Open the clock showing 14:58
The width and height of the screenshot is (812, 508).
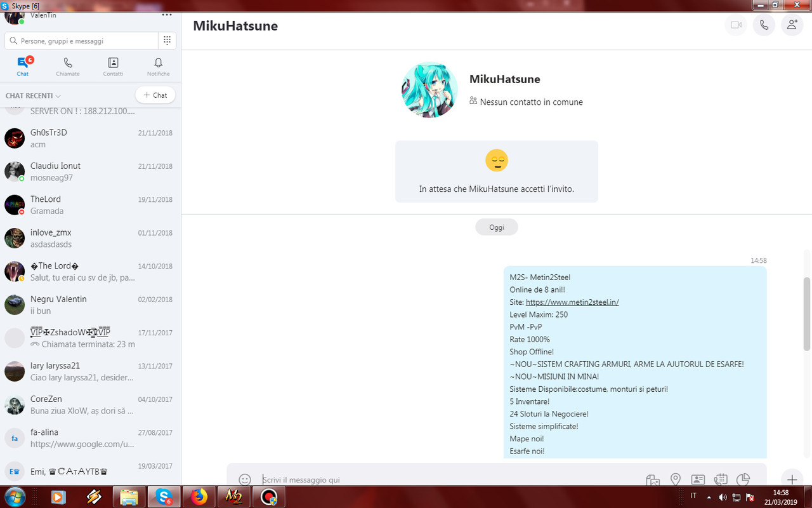(782, 497)
